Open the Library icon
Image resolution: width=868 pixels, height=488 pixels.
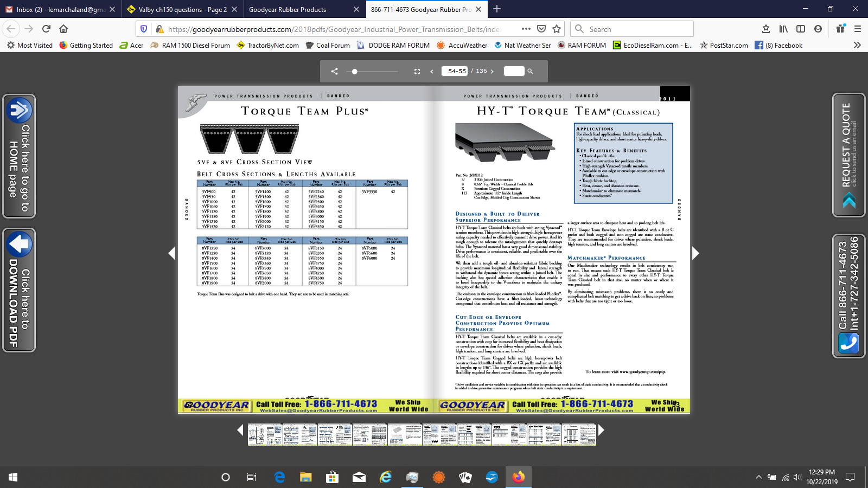point(783,29)
